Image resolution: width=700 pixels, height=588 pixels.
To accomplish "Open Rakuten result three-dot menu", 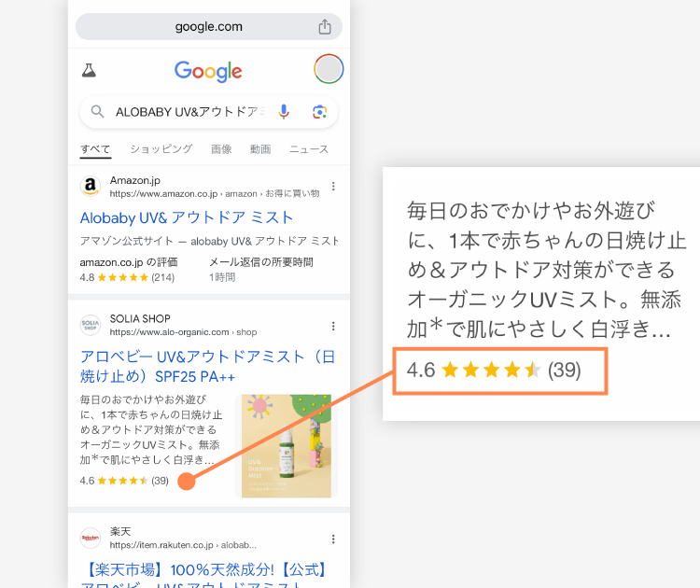I will coord(333,539).
